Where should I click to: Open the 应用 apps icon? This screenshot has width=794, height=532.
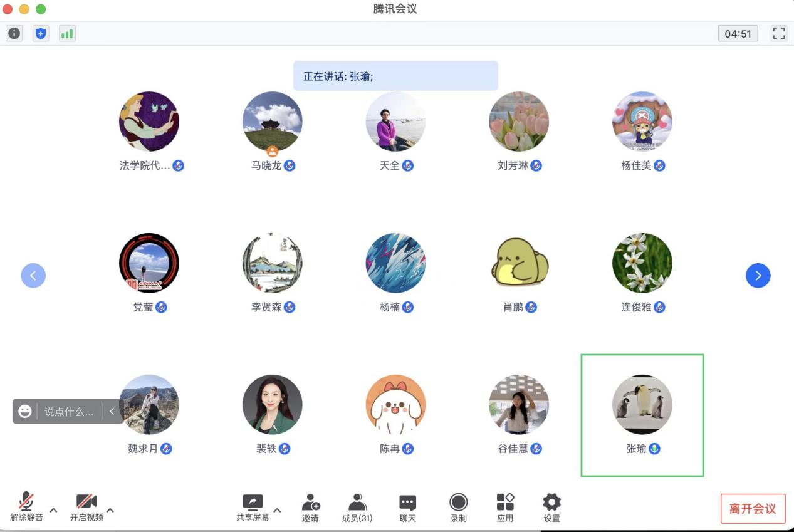505,507
